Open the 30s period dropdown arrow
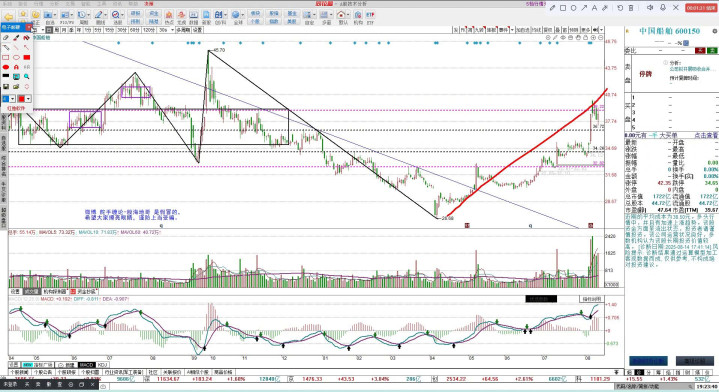The image size is (719, 392). [172, 30]
